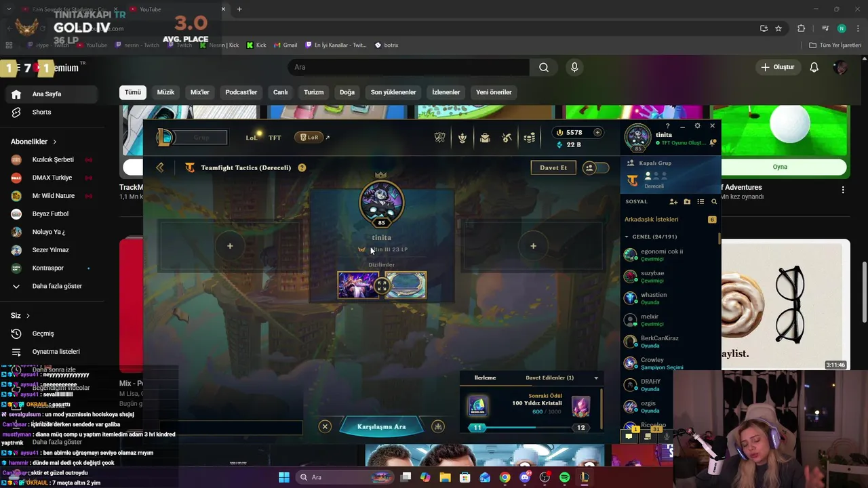Click the left empty party slot plus
This screenshot has height=488, width=868.
230,246
